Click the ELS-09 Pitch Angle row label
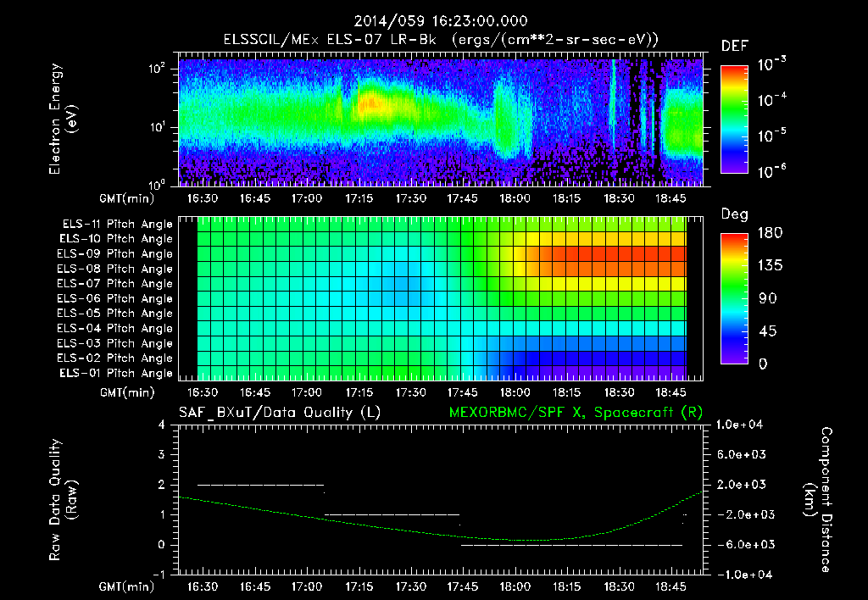868x600 pixels. click(114, 254)
